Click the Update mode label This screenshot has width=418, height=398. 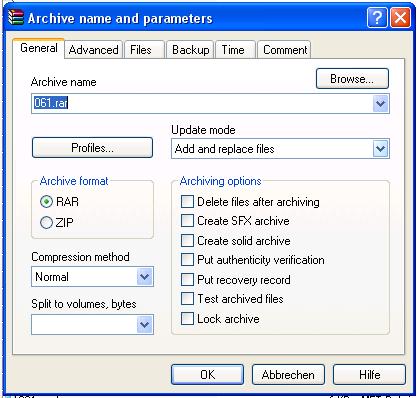coord(203,130)
